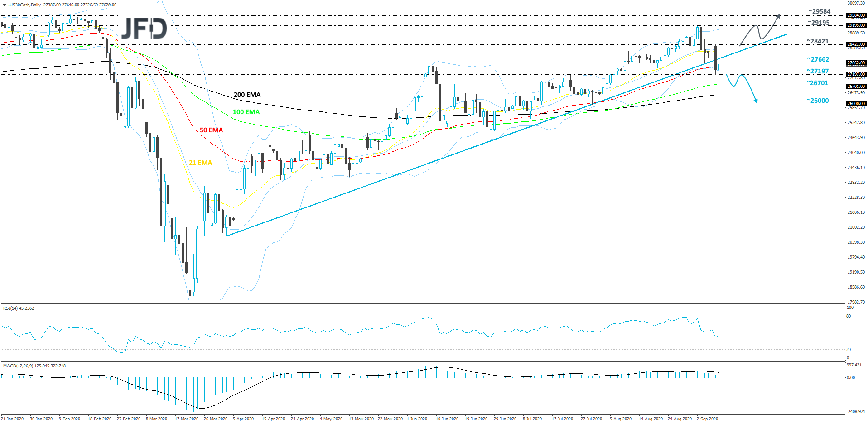Select the large bearish candle near 8 Mar

click(162, 190)
